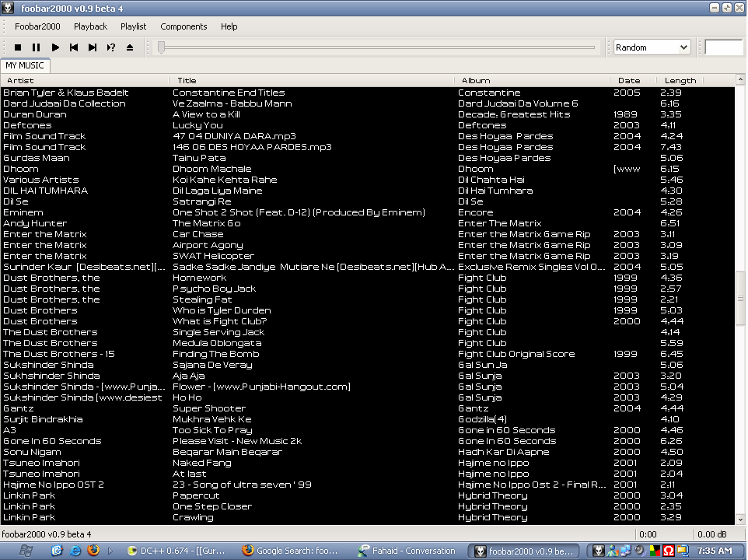
Task: Click the seekbar slider thumb
Action: (161, 47)
